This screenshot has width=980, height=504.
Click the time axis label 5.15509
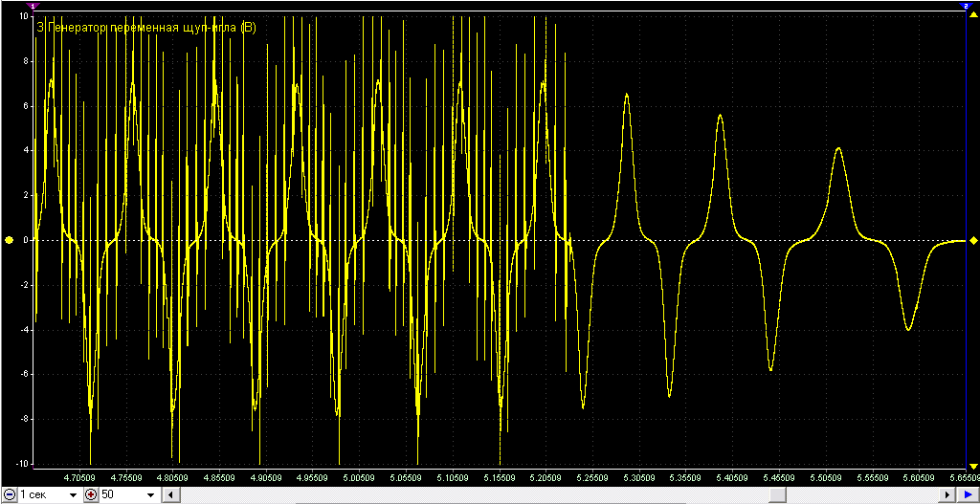point(500,476)
